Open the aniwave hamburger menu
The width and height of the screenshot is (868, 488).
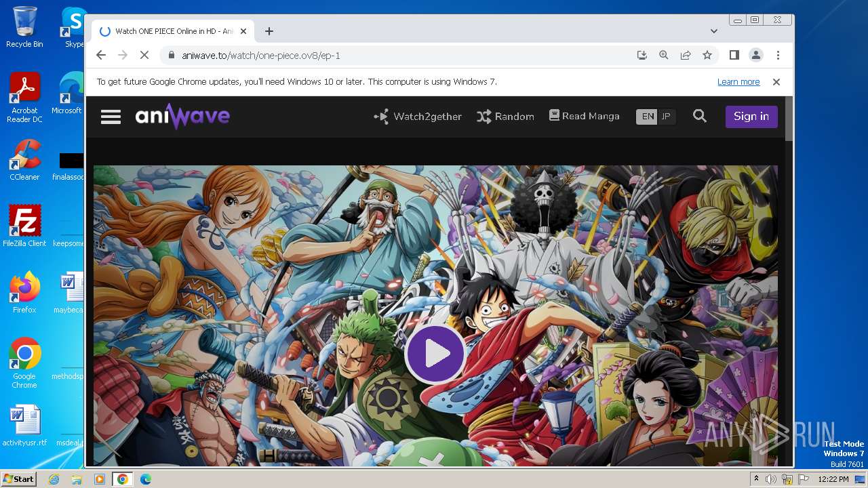click(111, 117)
